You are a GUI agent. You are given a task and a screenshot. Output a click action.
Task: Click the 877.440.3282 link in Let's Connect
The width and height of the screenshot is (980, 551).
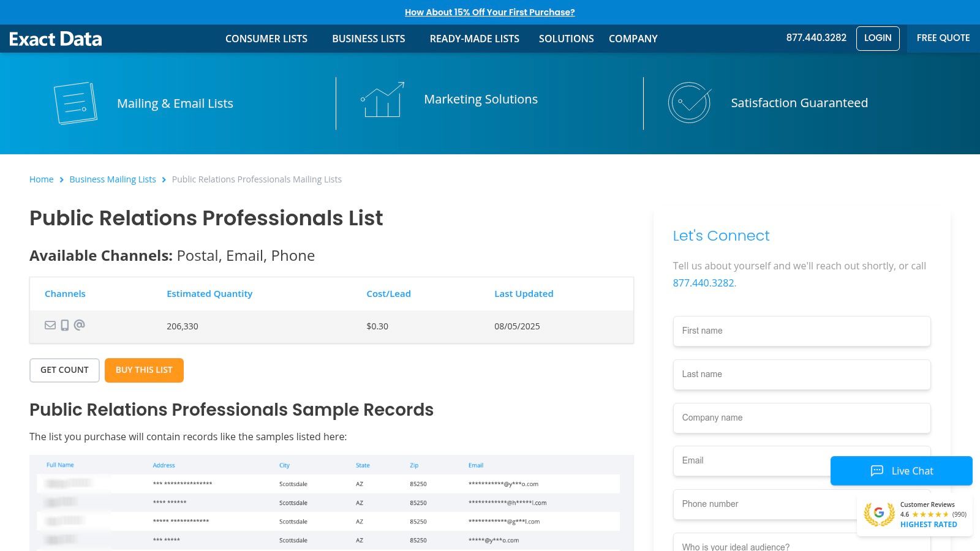click(703, 283)
